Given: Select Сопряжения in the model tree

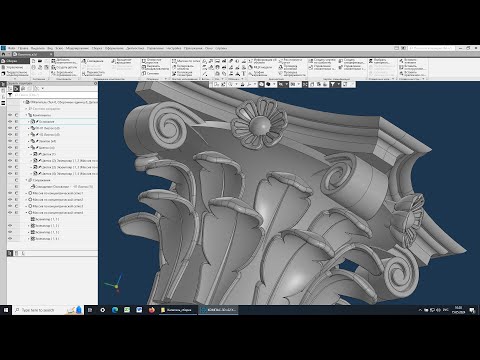Looking at the screenshot, I should tap(41, 180).
